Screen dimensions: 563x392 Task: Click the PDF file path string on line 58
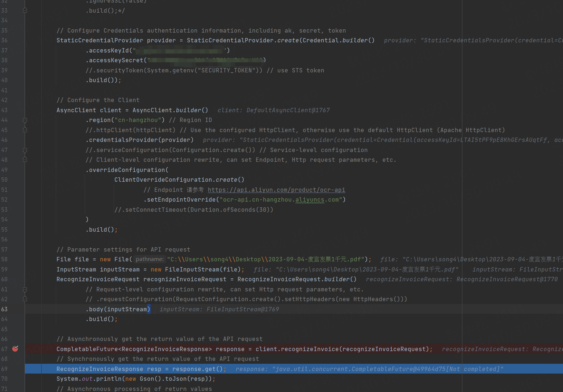(x=266, y=259)
